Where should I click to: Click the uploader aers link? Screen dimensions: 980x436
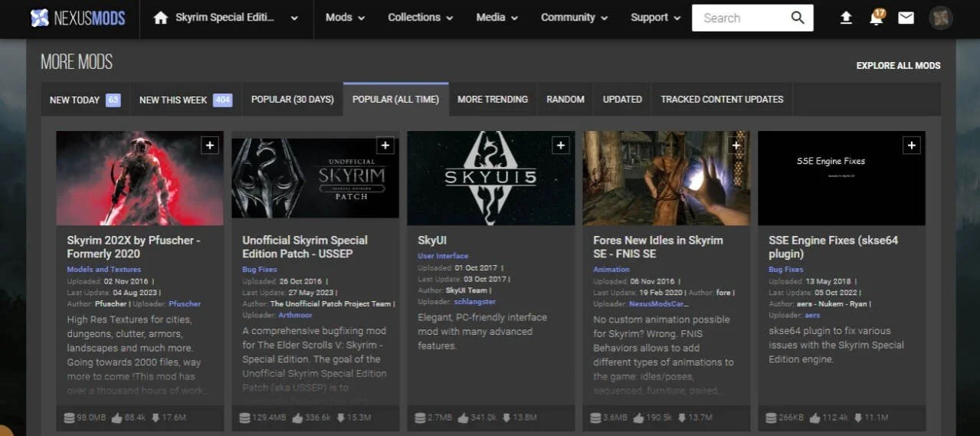pos(812,315)
